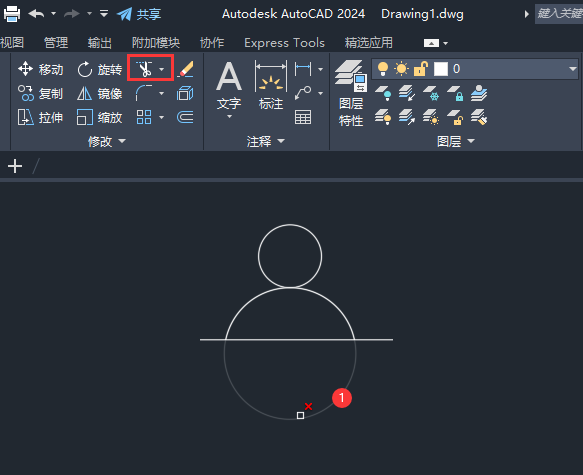Open ribbon minimize options dropdown

(x=445, y=43)
